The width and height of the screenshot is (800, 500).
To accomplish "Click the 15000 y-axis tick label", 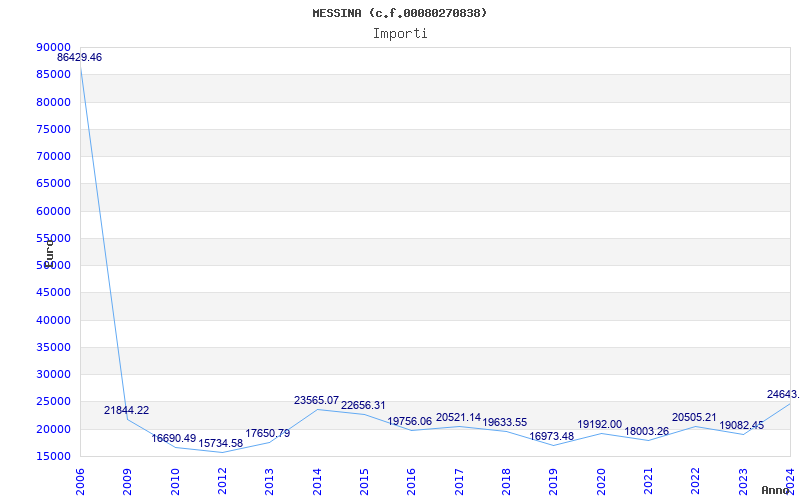I will [x=54, y=456].
